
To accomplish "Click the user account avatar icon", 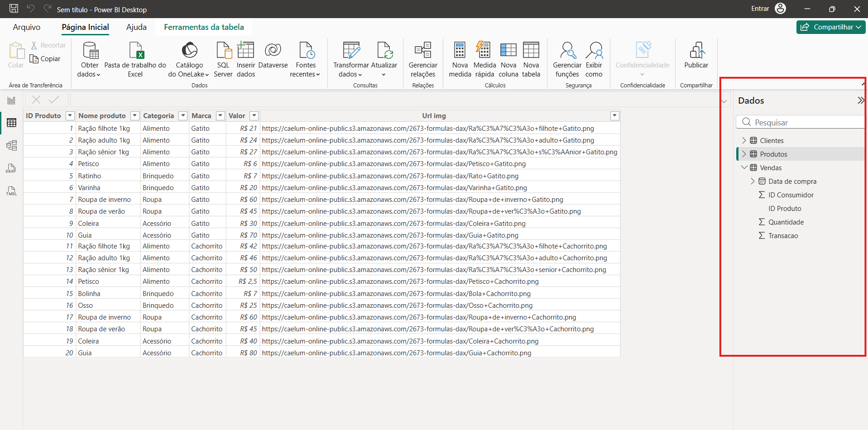I will [x=781, y=9].
